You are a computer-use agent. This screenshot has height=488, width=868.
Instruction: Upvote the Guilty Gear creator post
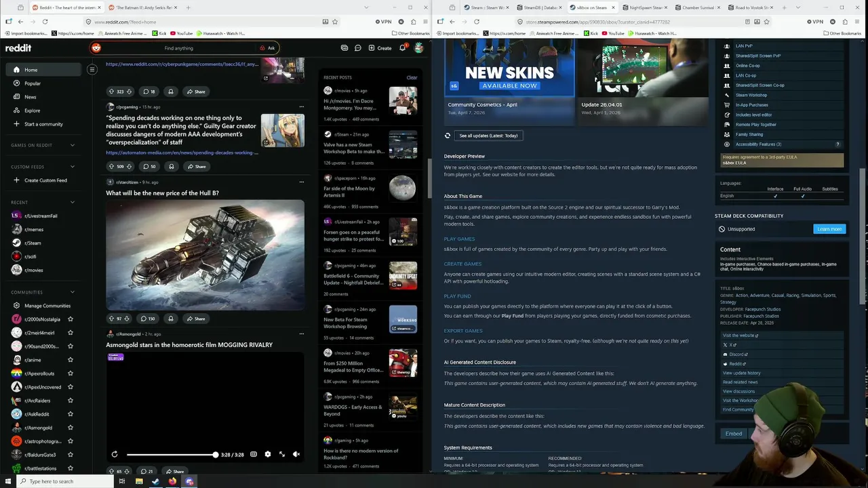pyautogui.click(x=112, y=166)
